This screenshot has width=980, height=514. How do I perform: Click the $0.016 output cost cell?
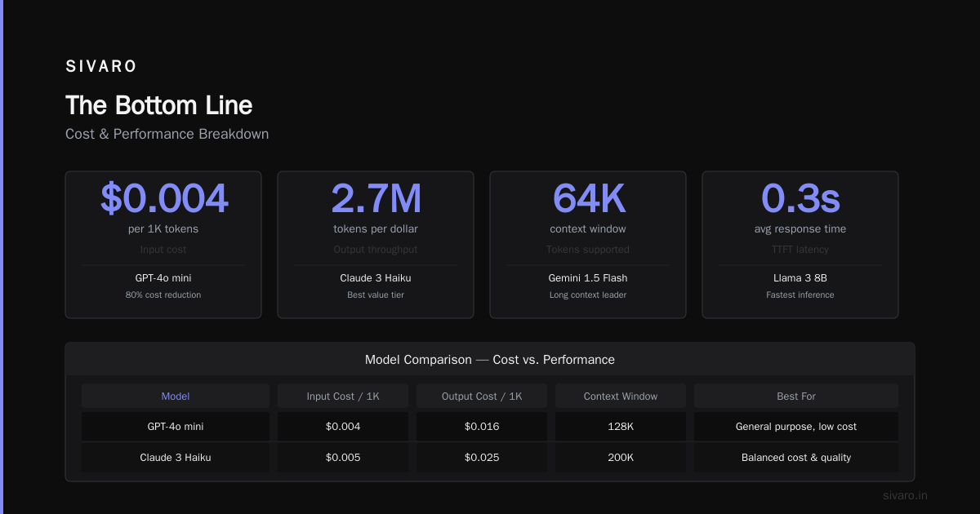pyautogui.click(x=482, y=426)
